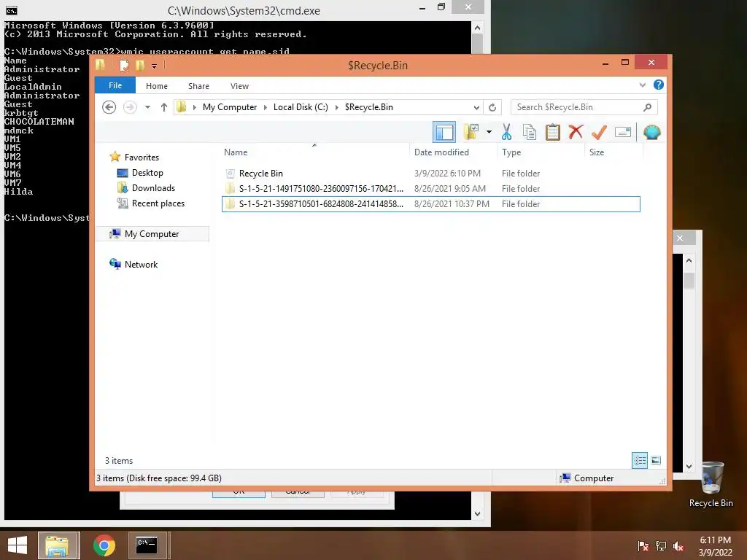Screen dimensions: 747x560
Task: Switch to Large icons view
Action: 656,460
